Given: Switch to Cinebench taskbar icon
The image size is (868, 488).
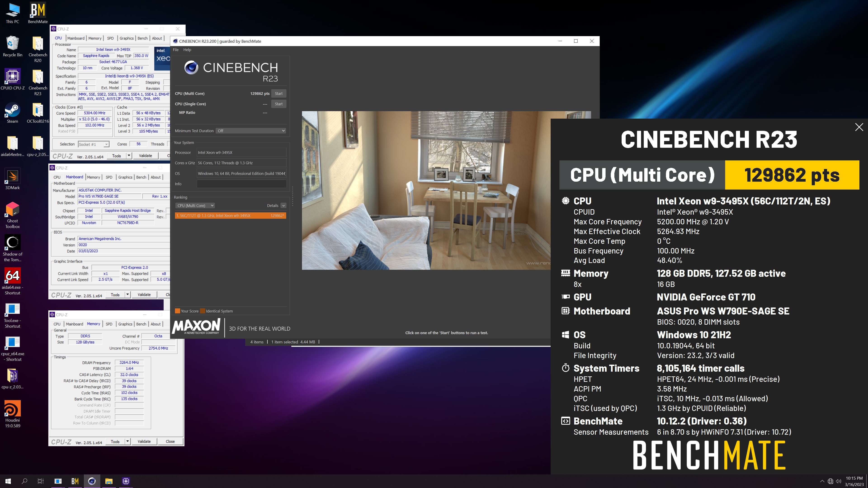Looking at the screenshot, I should pyautogui.click(x=92, y=481).
